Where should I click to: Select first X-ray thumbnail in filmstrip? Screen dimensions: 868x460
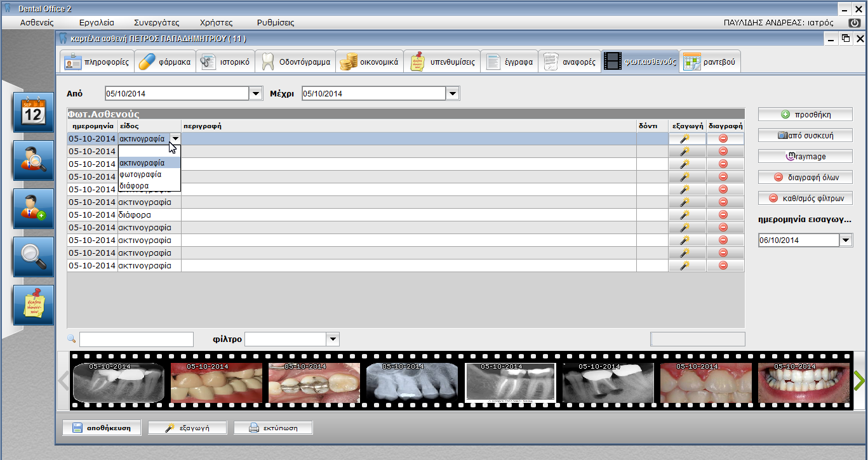click(x=119, y=383)
